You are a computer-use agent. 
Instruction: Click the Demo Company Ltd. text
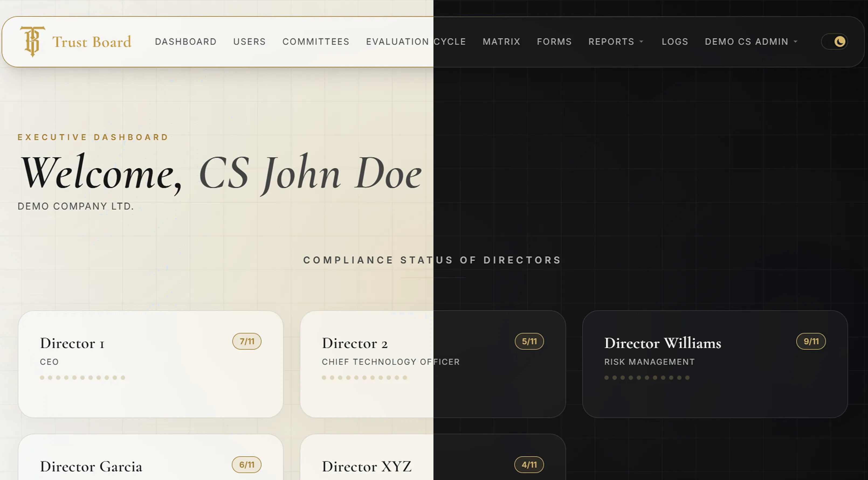click(x=76, y=206)
